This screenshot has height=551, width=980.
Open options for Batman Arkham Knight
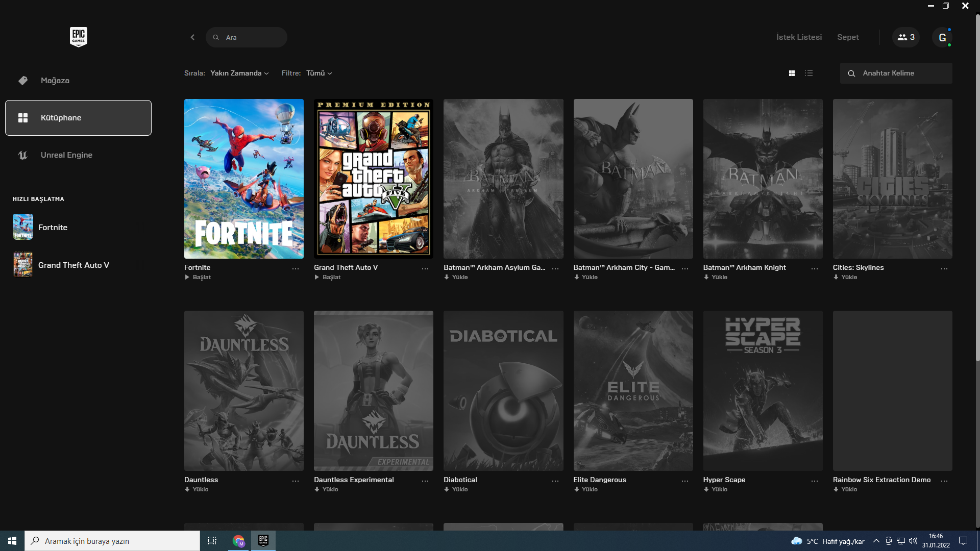815,268
